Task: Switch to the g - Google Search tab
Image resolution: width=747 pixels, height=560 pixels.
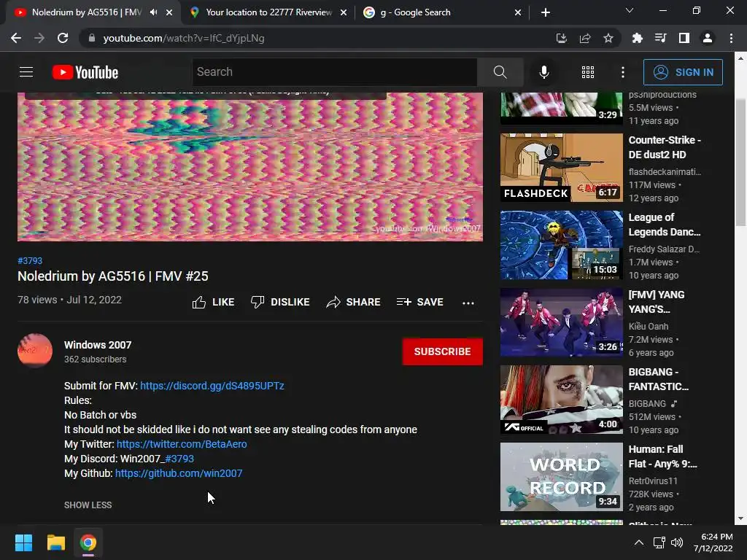Action: pos(415,12)
